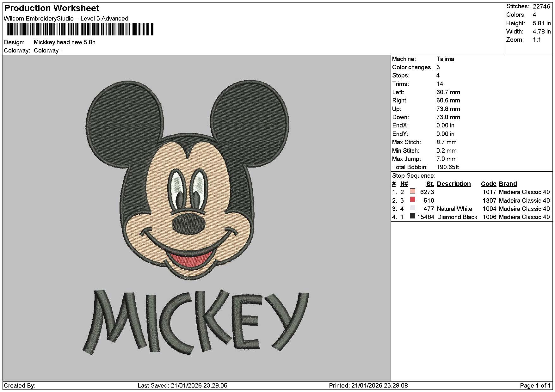Click thread code '1004'
Screen dimensions: 555x392
[x=489, y=209]
